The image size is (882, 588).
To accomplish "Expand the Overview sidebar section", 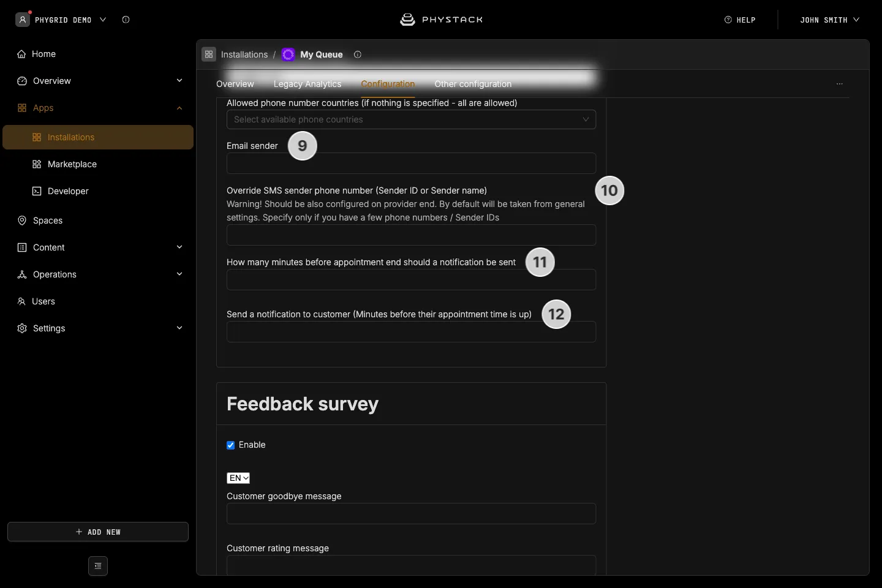I will coord(179,81).
